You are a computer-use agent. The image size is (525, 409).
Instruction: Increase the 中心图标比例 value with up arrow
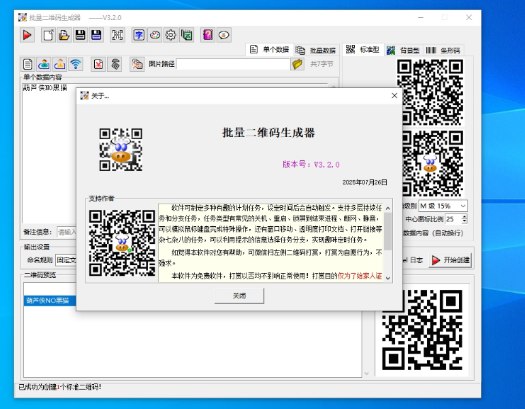pyautogui.click(x=464, y=217)
